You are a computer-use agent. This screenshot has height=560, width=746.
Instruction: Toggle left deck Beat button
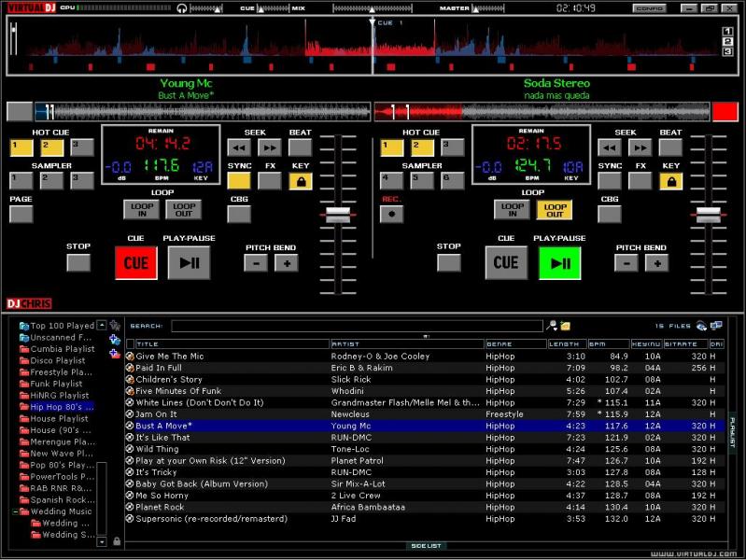click(301, 147)
